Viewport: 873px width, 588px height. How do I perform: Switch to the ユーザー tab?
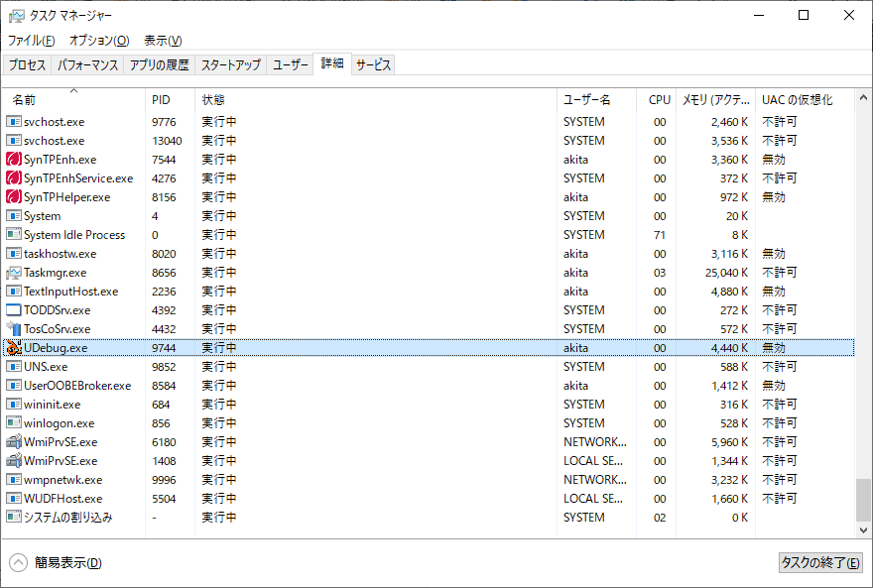coord(290,65)
